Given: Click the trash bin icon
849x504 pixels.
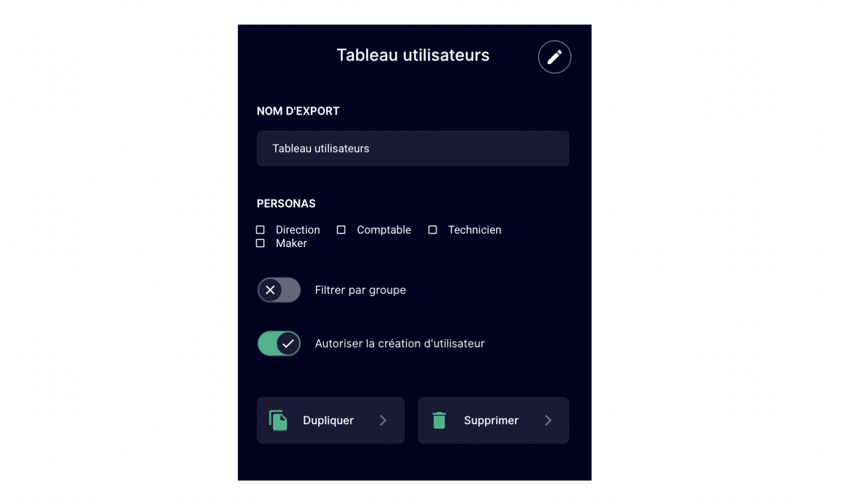Looking at the screenshot, I should (439, 420).
